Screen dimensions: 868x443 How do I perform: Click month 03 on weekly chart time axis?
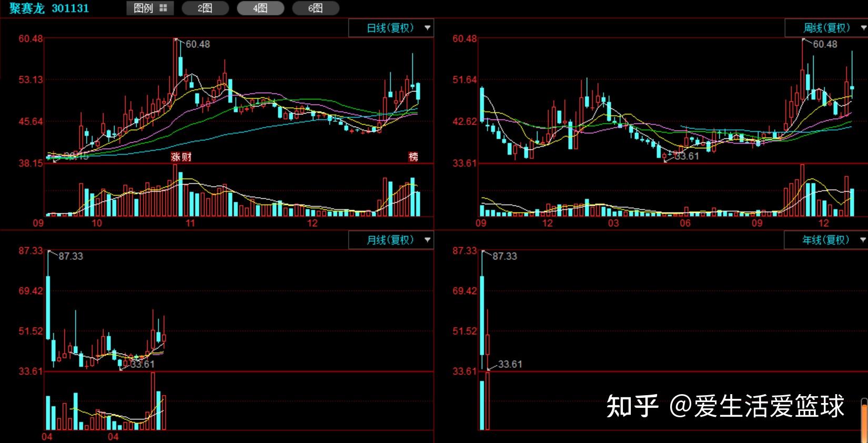[613, 223]
